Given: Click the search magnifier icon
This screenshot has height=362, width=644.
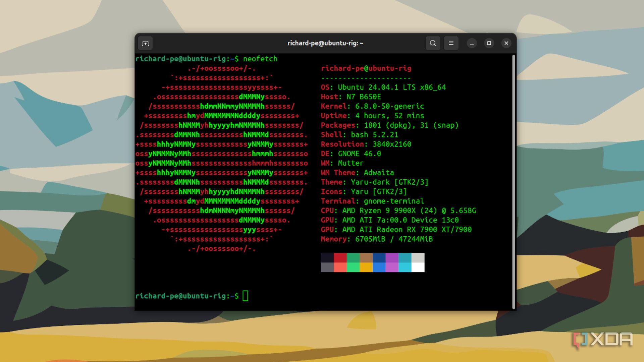Looking at the screenshot, I should 433,43.
